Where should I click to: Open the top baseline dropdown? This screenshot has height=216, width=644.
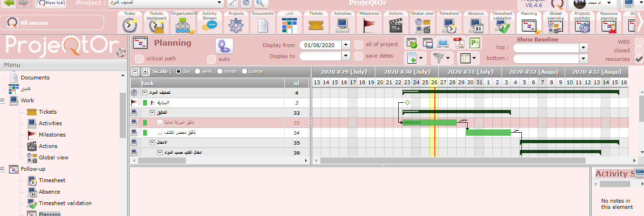584,48
